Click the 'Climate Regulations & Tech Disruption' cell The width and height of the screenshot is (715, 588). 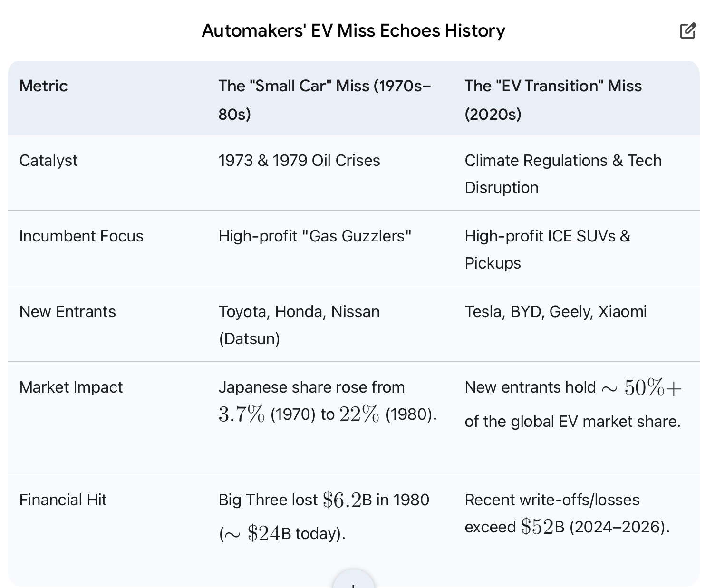[563, 174]
